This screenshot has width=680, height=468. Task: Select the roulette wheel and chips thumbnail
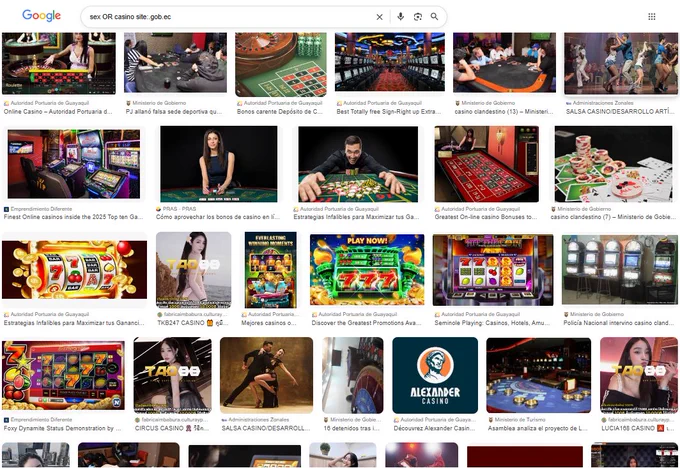[281, 64]
